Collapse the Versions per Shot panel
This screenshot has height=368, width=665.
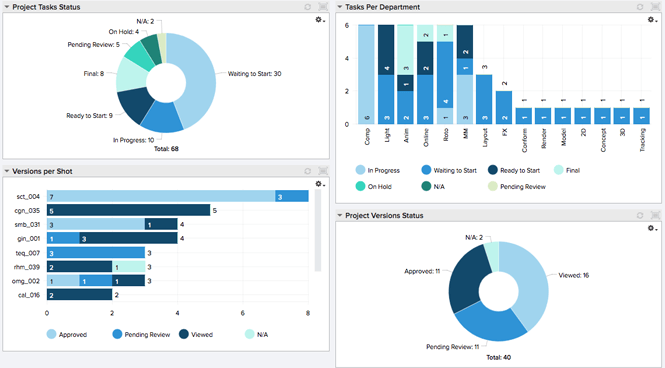(x=7, y=171)
